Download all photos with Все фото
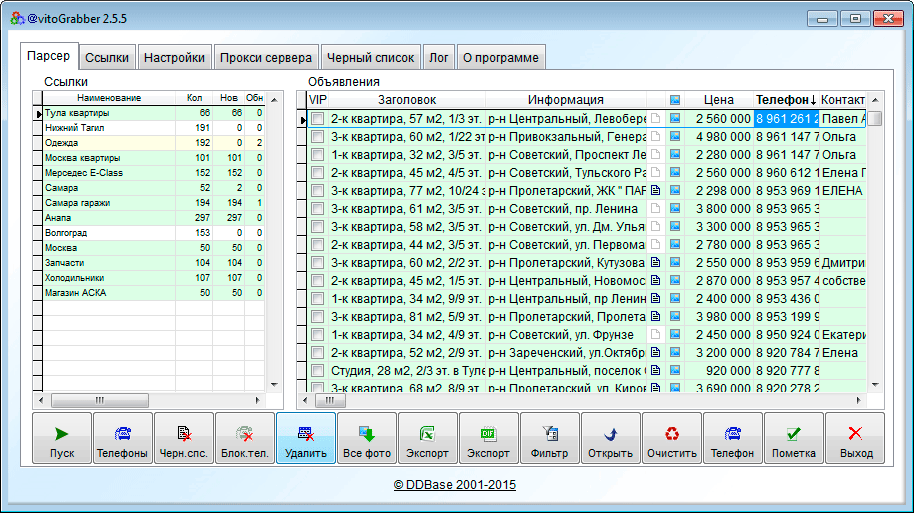This screenshot has height=513, width=914. coord(367,438)
